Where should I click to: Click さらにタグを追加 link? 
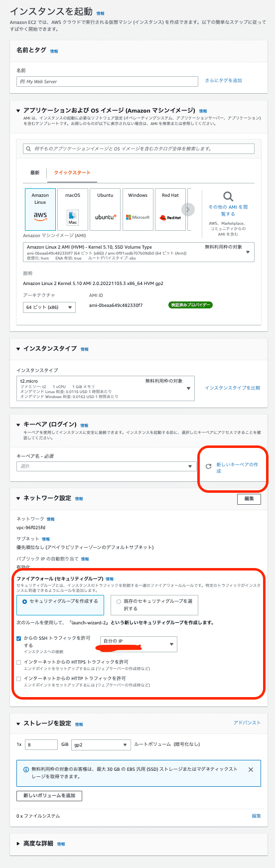(224, 80)
